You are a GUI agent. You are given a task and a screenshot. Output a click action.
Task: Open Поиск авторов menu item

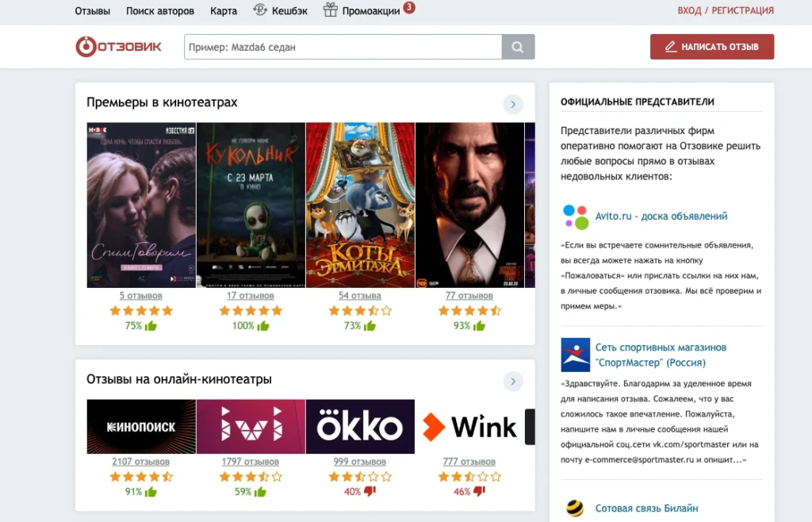[160, 10]
